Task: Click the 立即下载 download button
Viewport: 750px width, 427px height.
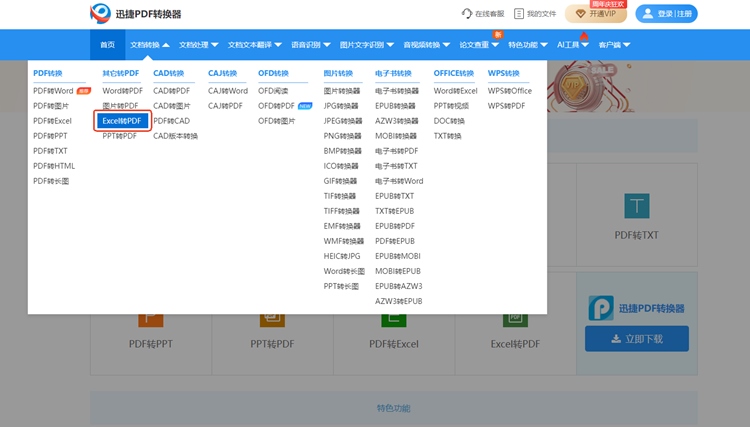Action: (637, 339)
